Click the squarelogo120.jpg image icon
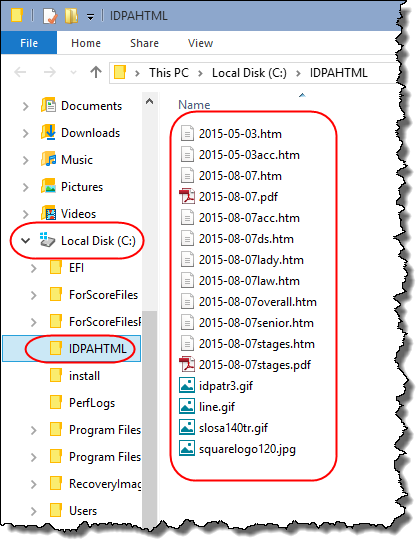Screen dimensions: 416x540 tap(187, 448)
